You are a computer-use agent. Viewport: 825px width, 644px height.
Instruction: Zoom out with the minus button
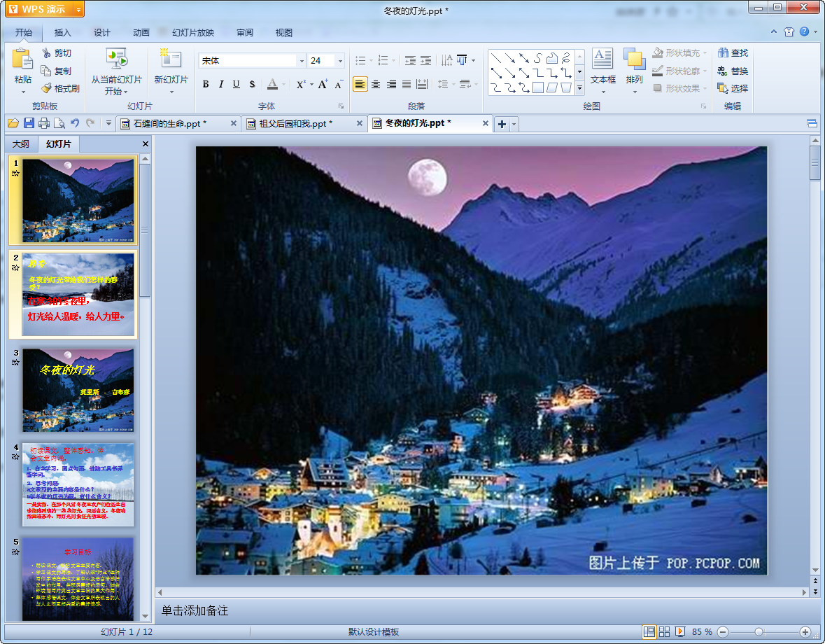click(723, 632)
